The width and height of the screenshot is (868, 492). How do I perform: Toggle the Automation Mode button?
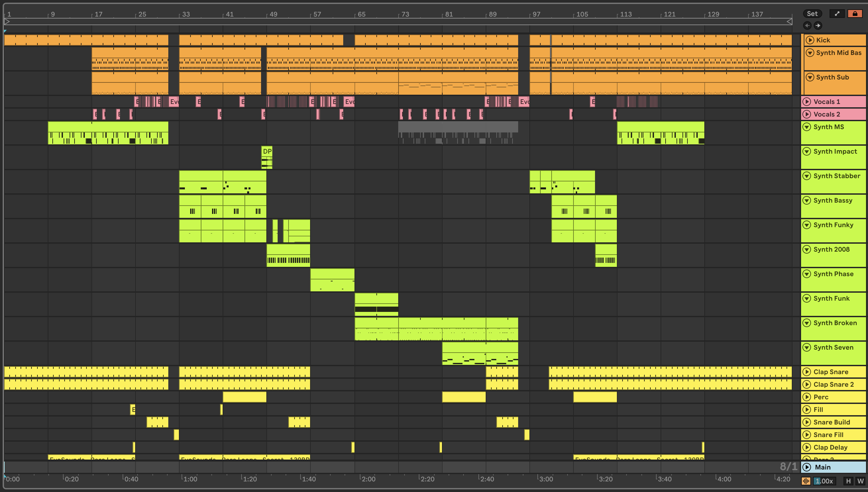tap(837, 14)
